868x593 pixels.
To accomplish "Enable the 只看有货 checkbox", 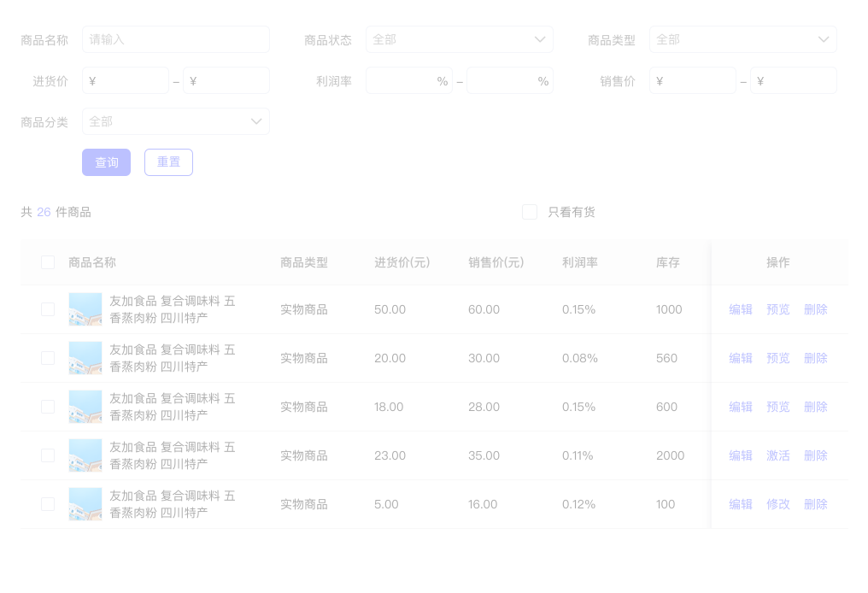I will tap(530, 212).
